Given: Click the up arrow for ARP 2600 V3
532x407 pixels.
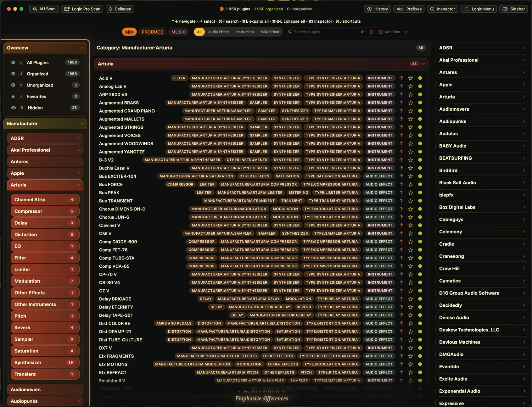Looking at the screenshot, I should click(401, 95).
